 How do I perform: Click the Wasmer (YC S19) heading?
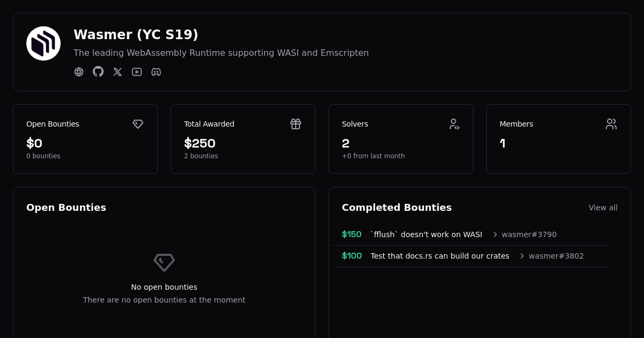[136, 34]
